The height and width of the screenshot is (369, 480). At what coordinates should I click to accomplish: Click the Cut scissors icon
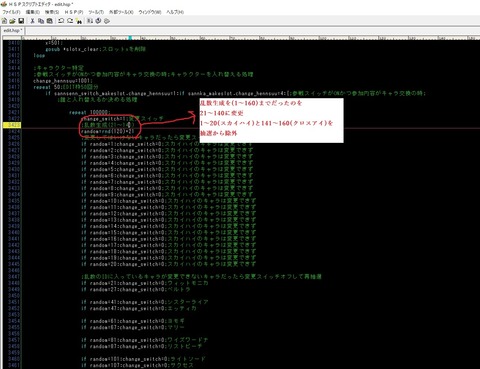tap(32, 21)
